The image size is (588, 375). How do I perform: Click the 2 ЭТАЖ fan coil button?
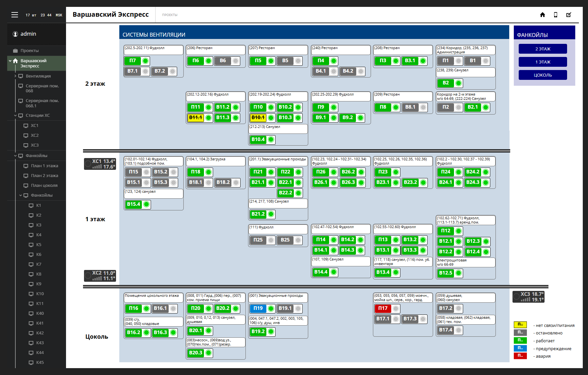[x=543, y=49]
